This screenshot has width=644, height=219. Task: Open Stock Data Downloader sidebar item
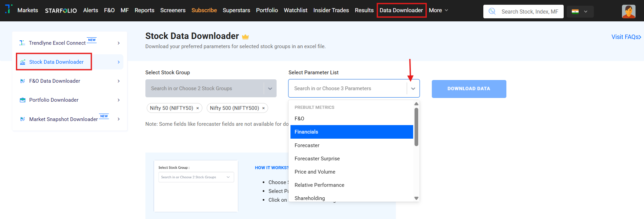(x=69, y=62)
